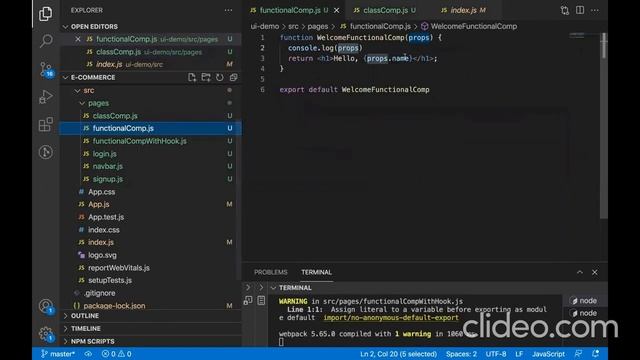Click the notifications bell in status bar
This screenshot has width=640, height=360.
point(596,354)
